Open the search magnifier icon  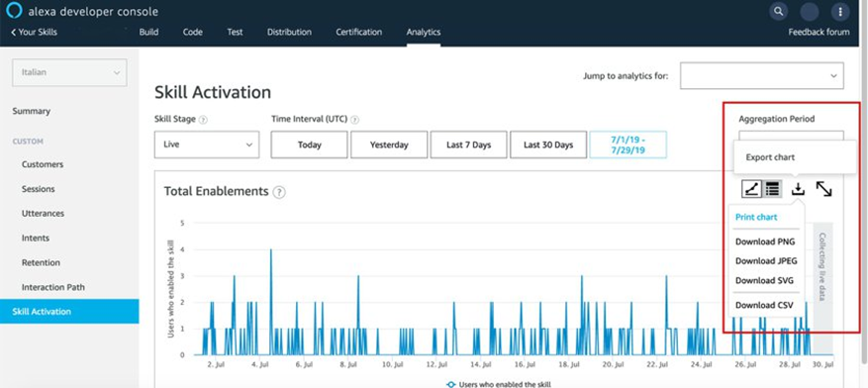pos(778,11)
